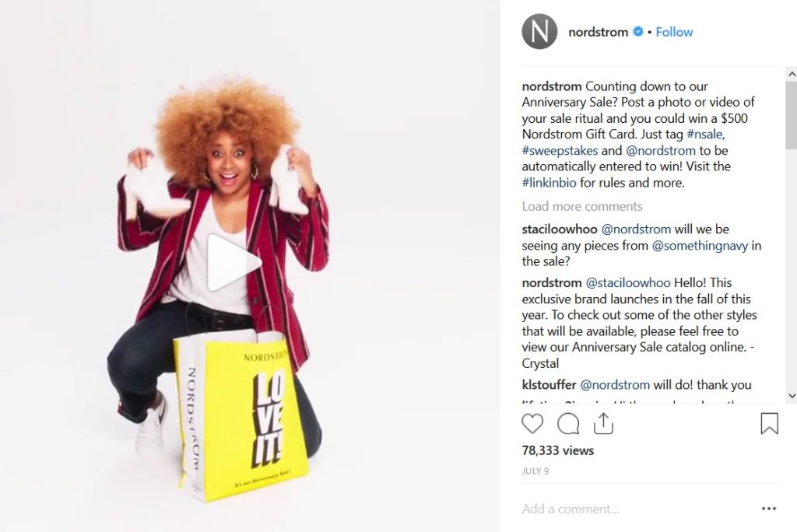
Task: Click the blue verified badge
Action: pyautogui.click(x=637, y=32)
